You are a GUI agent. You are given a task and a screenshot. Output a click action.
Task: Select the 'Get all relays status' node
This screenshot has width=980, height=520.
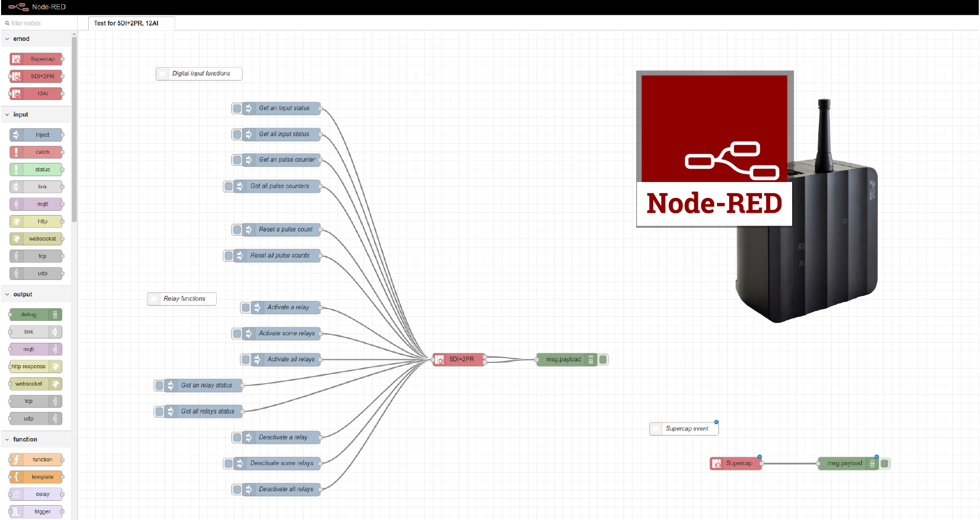[204, 411]
